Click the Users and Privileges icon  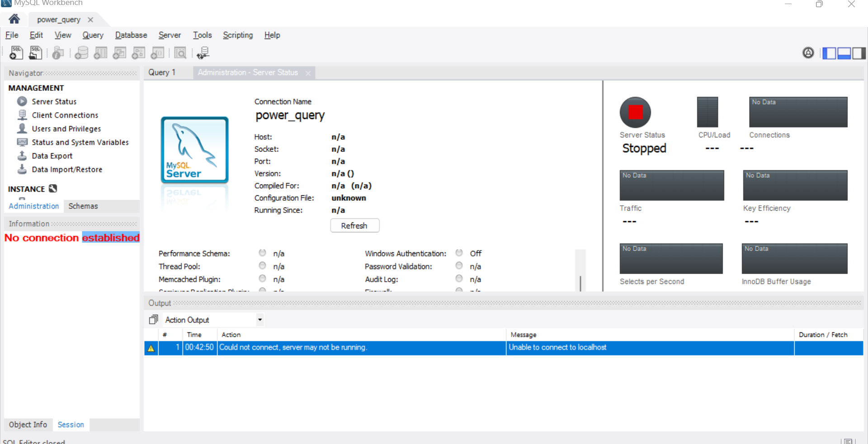click(x=22, y=128)
